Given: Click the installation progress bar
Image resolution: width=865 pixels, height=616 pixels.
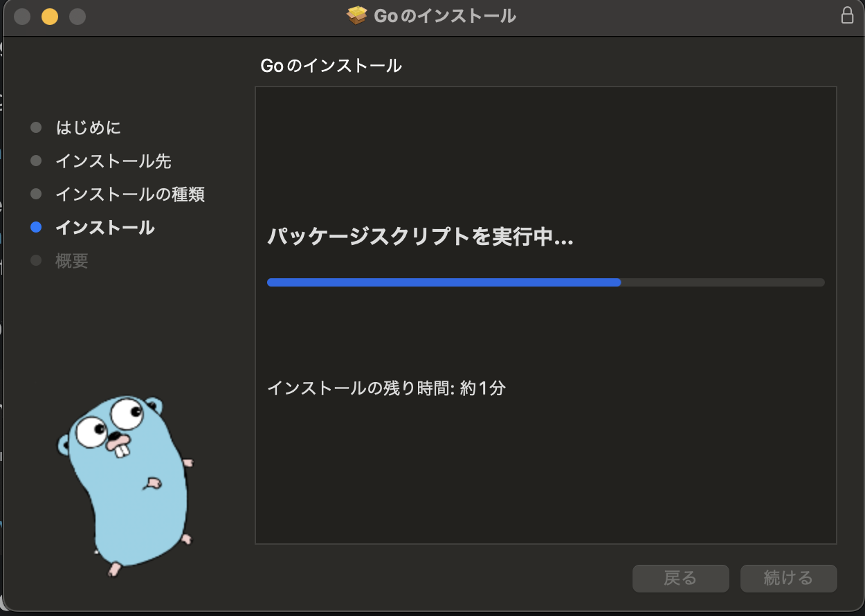Looking at the screenshot, I should click(x=546, y=282).
